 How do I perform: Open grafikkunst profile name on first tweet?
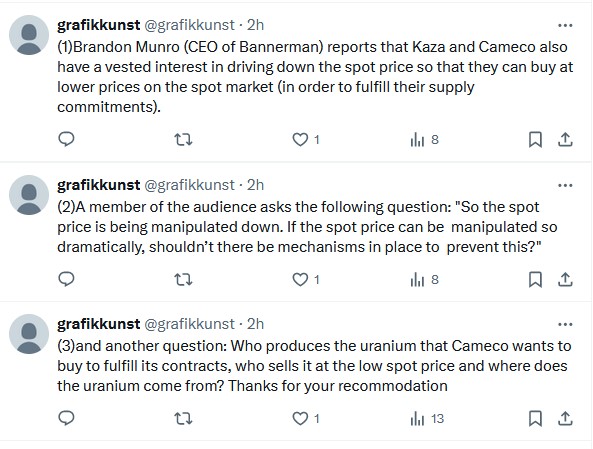pyautogui.click(x=99, y=25)
